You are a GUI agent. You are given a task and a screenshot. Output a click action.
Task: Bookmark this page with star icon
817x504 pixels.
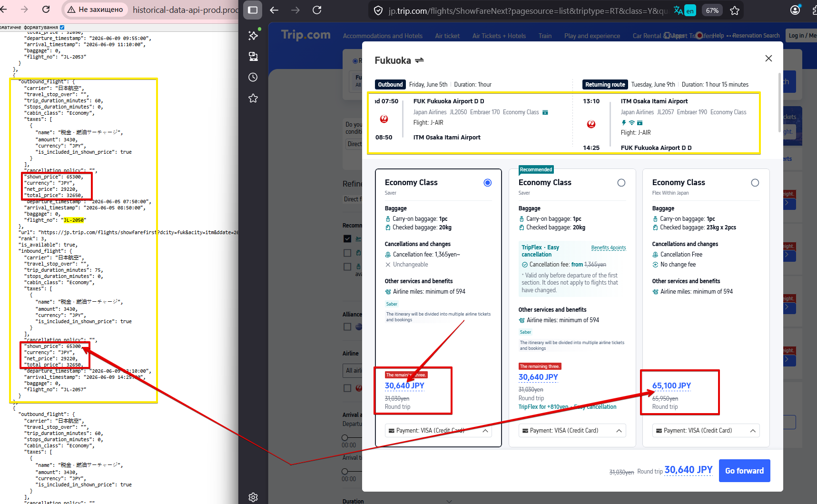point(735,10)
